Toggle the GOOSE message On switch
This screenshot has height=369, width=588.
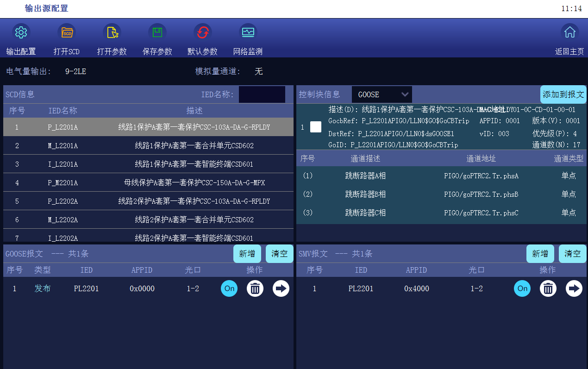[229, 288]
